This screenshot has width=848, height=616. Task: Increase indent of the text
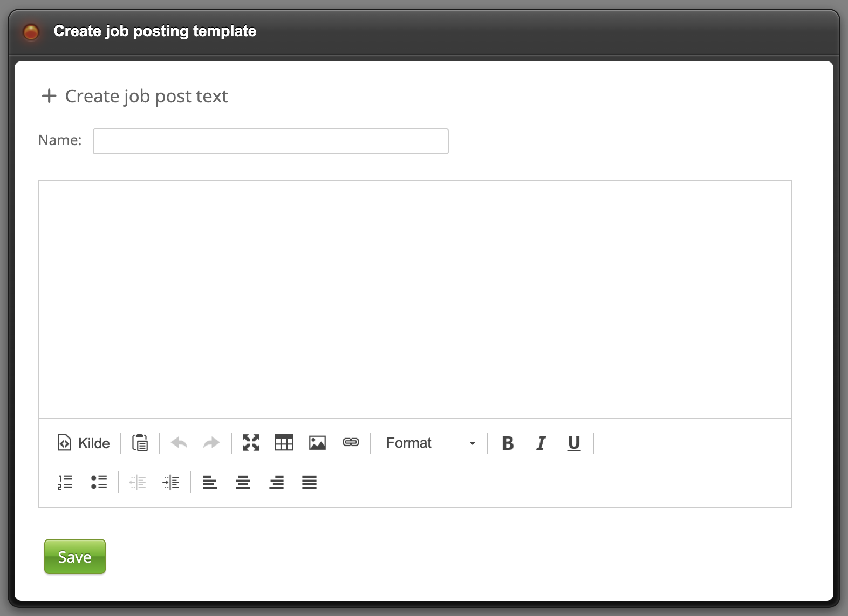pyautogui.click(x=171, y=482)
